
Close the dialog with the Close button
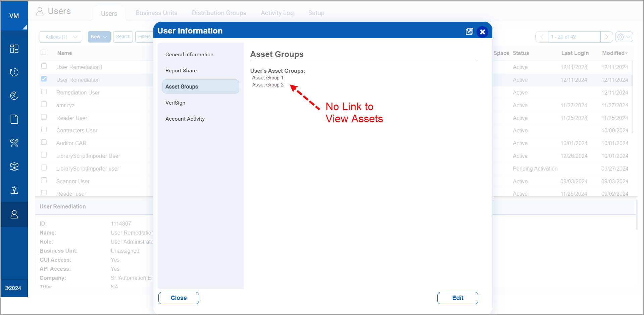point(178,298)
